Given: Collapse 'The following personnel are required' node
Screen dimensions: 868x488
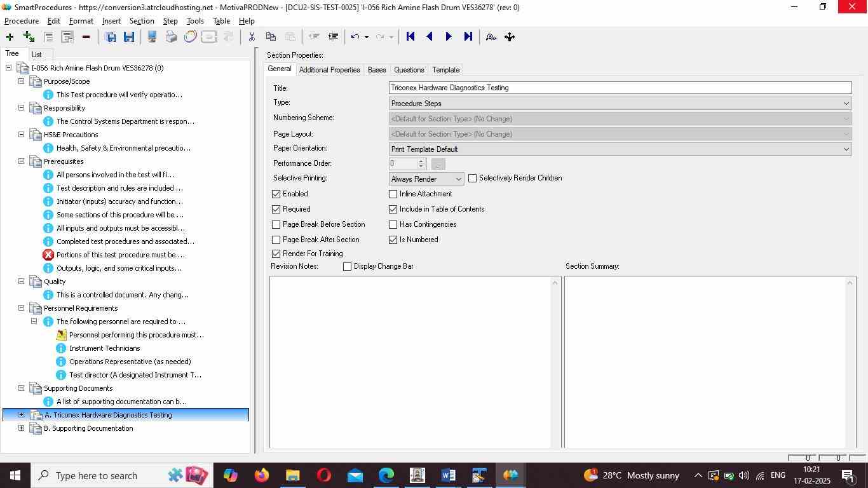Looking at the screenshot, I should tap(34, 322).
